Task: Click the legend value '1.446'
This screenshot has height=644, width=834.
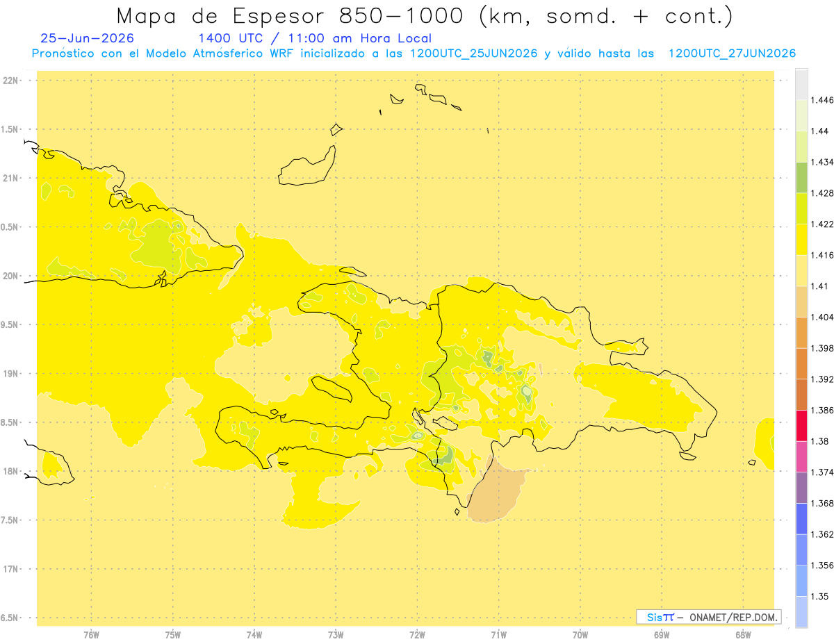Action: tap(822, 100)
